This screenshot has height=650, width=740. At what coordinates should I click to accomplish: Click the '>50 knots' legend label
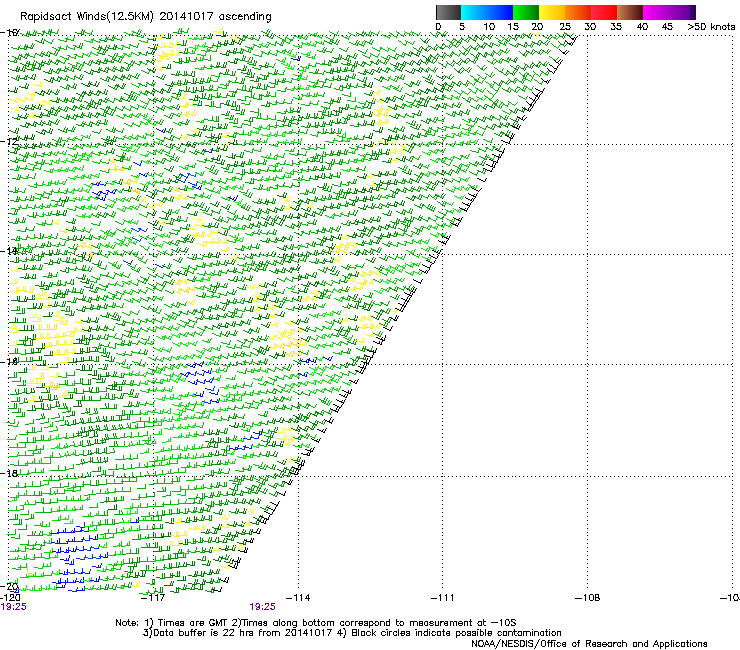pyautogui.click(x=711, y=27)
